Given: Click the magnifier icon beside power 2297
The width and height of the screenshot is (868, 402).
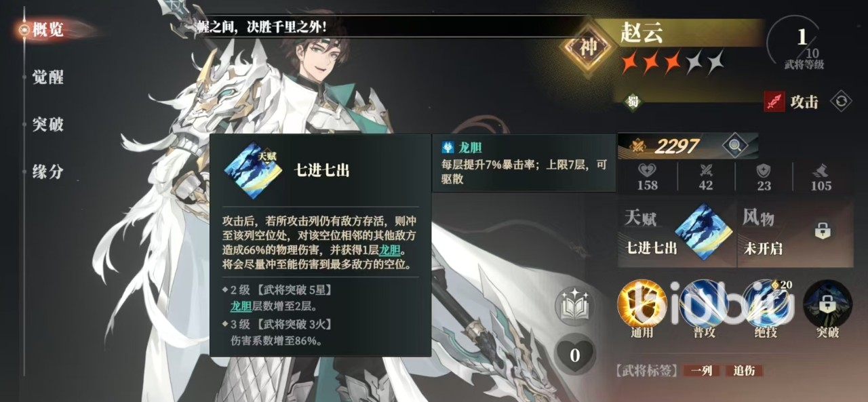Looking at the screenshot, I should pos(733,145).
